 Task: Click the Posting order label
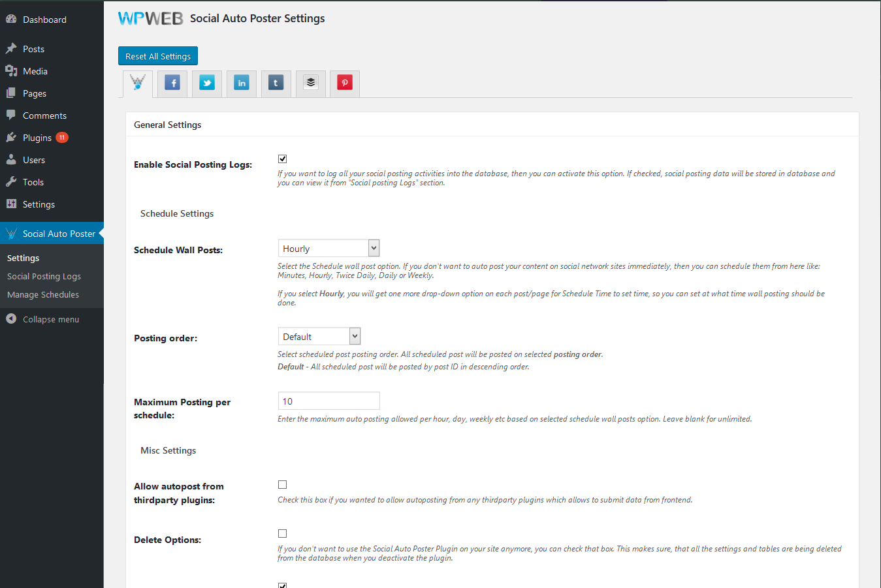pos(165,338)
